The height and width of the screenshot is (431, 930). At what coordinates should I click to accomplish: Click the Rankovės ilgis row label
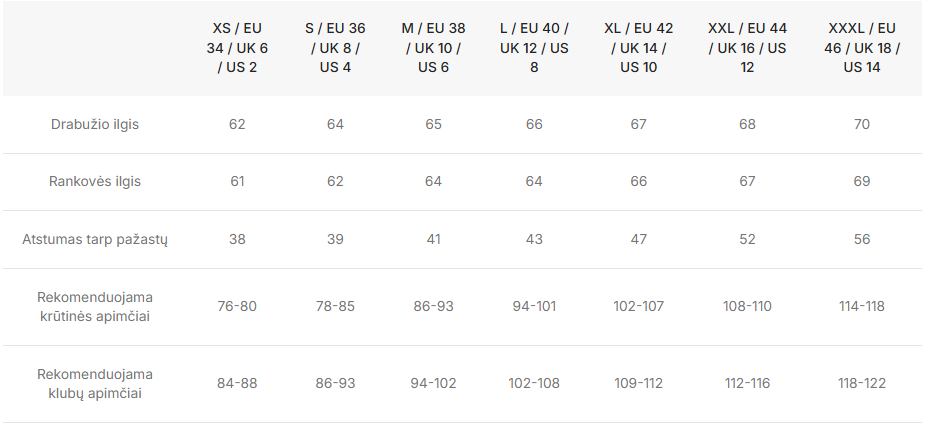[x=95, y=181]
